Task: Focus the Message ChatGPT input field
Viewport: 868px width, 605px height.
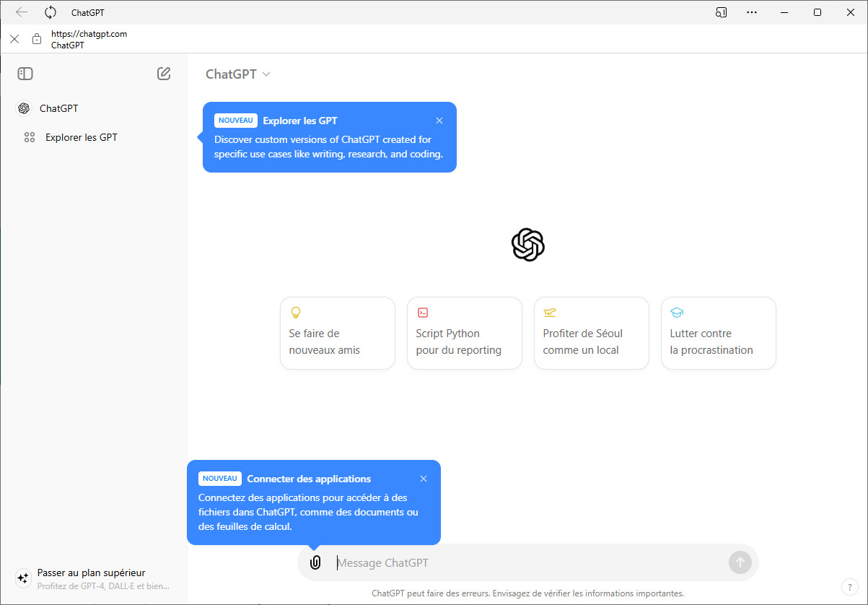Action: pyautogui.click(x=530, y=563)
